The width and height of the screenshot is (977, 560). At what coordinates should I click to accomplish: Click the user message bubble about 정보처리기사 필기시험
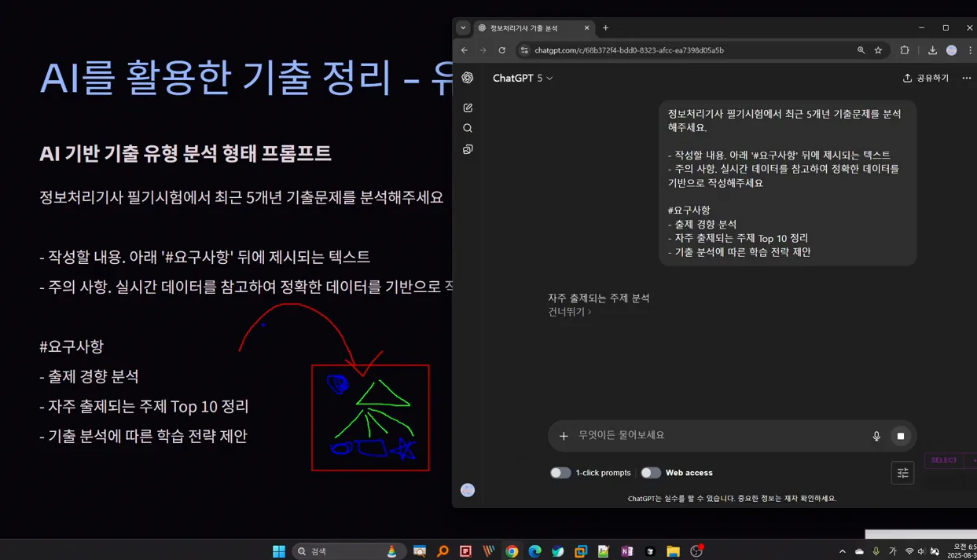coord(788,183)
